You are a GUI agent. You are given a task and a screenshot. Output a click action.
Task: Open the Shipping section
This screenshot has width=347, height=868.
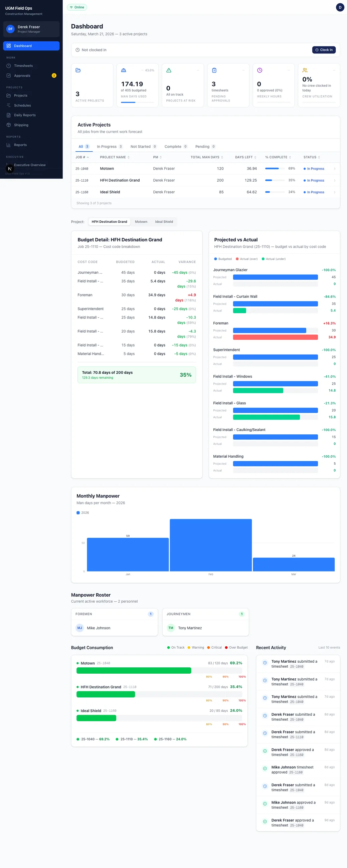point(31,125)
